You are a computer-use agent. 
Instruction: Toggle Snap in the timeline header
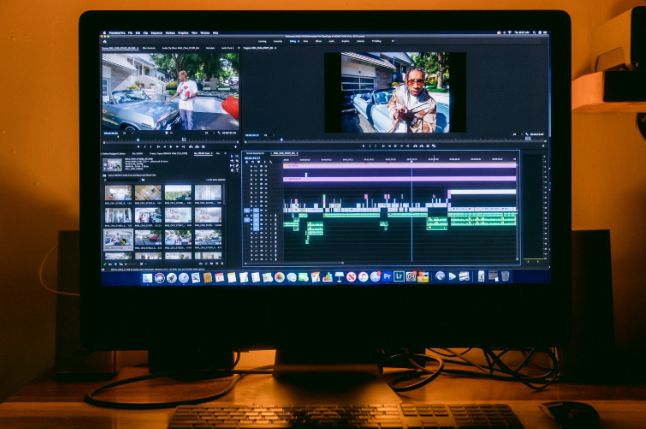point(253,162)
